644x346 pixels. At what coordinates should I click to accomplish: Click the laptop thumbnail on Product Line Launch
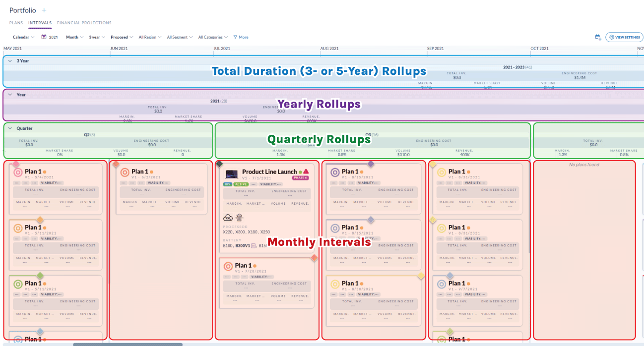point(231,174)
